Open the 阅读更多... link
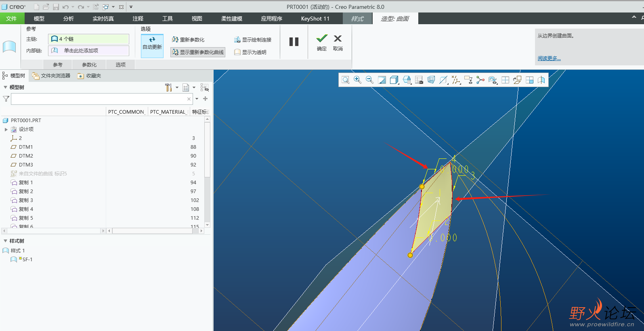Image resolution: width=644 pixels, height=331 pixels. [549, 58]
